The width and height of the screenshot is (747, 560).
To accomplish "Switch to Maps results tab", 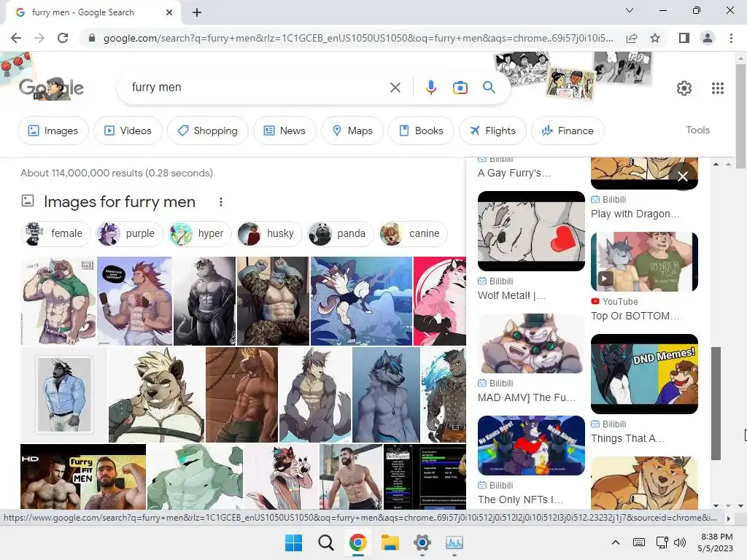I will (352, 131).
